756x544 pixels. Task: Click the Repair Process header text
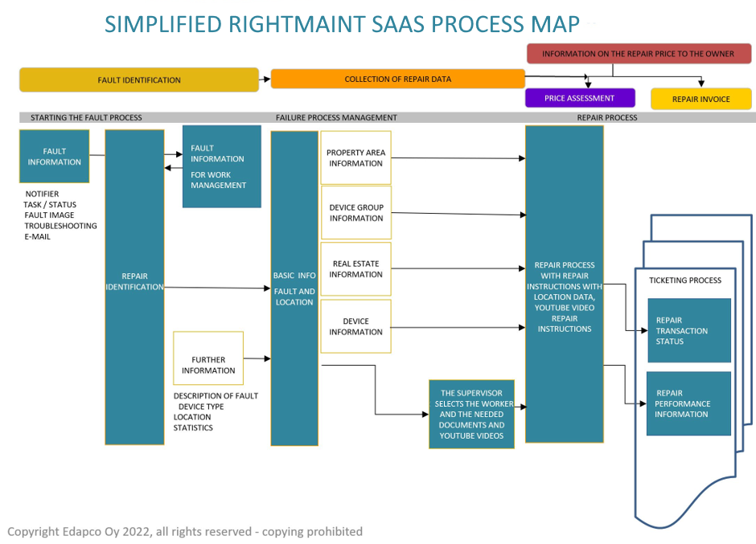[x=607, y=117]
